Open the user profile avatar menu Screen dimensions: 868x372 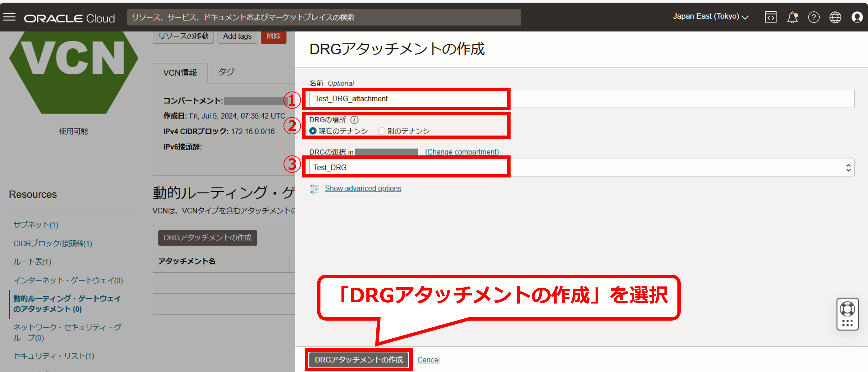pos(857,17)
